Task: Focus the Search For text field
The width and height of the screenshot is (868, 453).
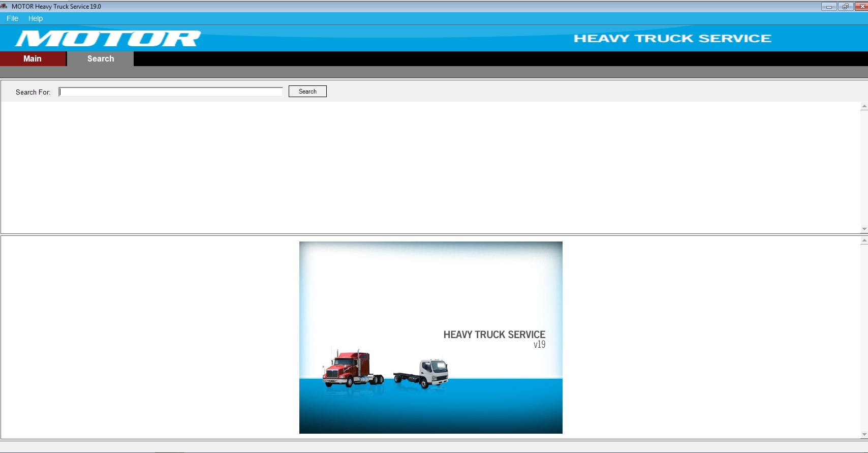Action: point(171,92)
